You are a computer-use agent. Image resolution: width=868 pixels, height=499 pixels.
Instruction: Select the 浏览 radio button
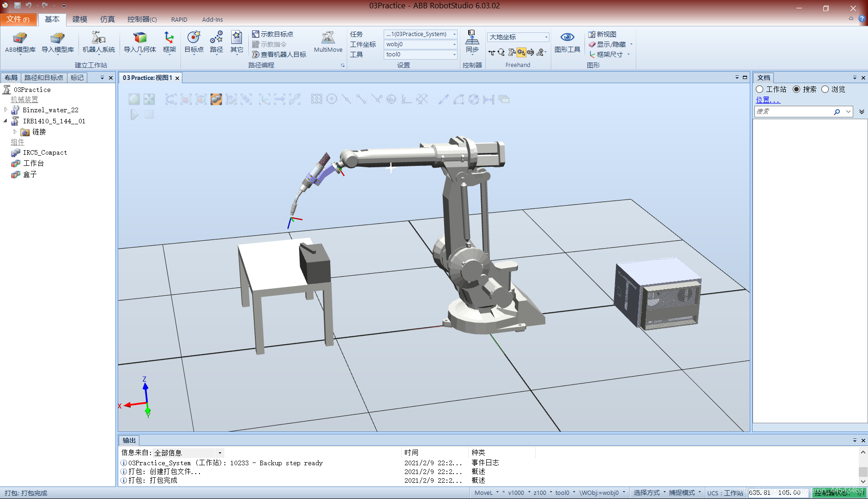[825, 89]
